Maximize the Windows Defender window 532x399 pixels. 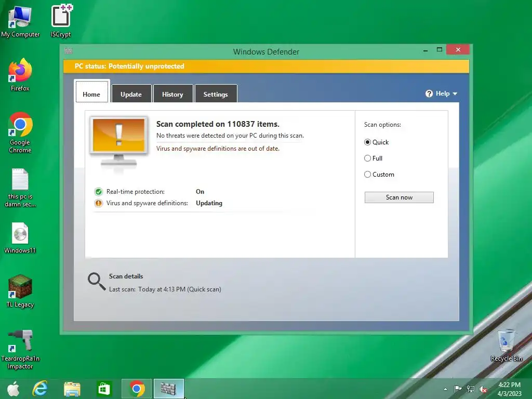tap(440, 50)
